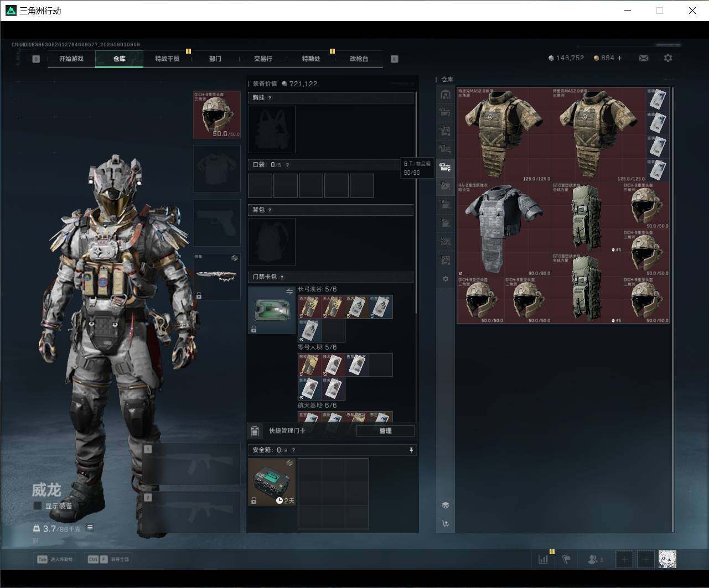The image size is (709, 588).
Task: Click the empty pistol slot
Action: (217, 222)
